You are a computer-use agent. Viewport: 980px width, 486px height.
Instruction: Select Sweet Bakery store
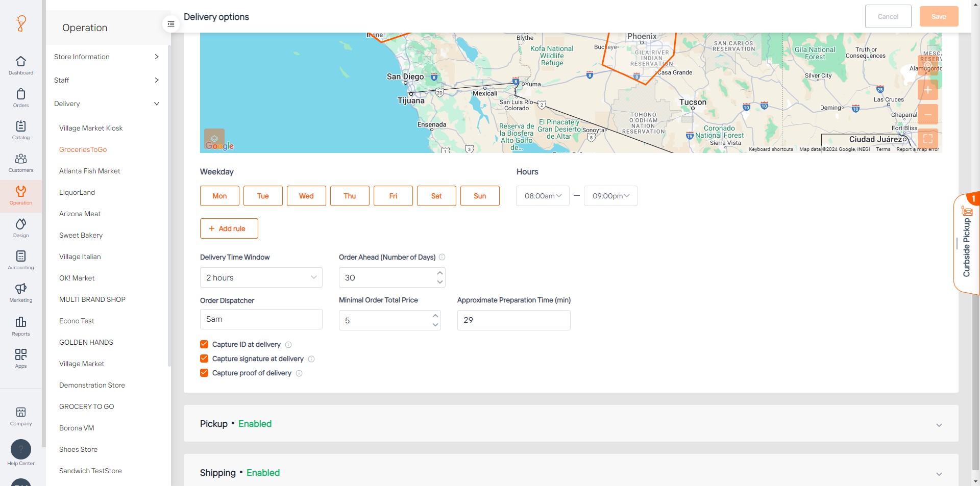tap(81, 235)
